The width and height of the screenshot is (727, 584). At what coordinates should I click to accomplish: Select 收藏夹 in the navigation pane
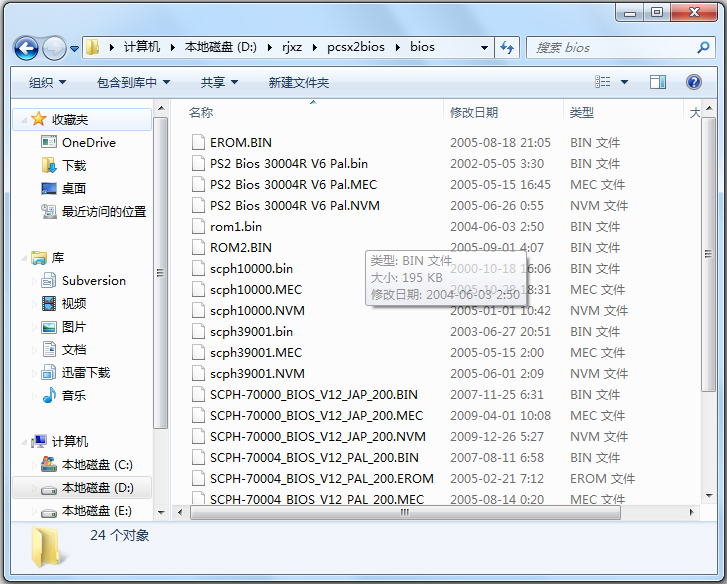click(82, 120)
